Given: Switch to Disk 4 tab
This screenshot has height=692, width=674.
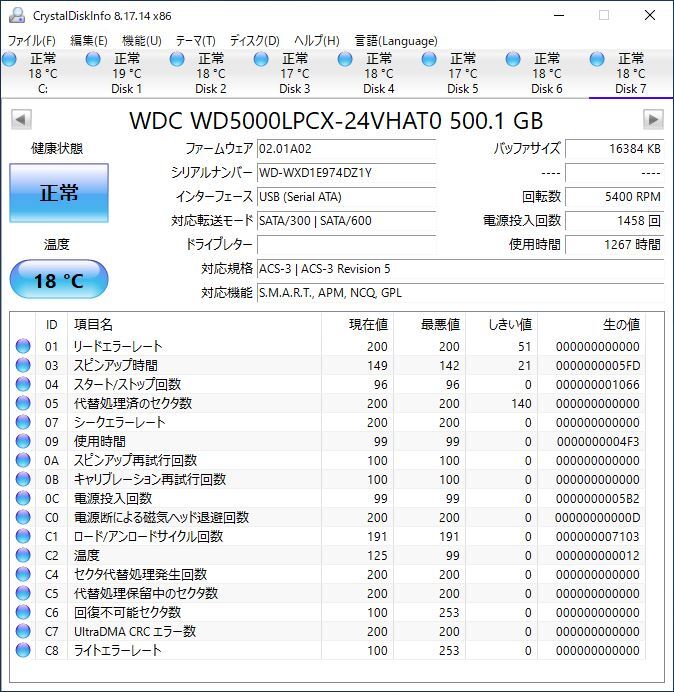Looking at the screenshot, I should tap(378, 73).
